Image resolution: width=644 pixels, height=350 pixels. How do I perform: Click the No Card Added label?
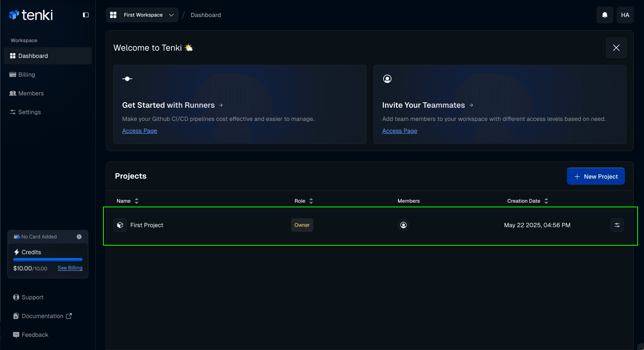pos(39,237)
